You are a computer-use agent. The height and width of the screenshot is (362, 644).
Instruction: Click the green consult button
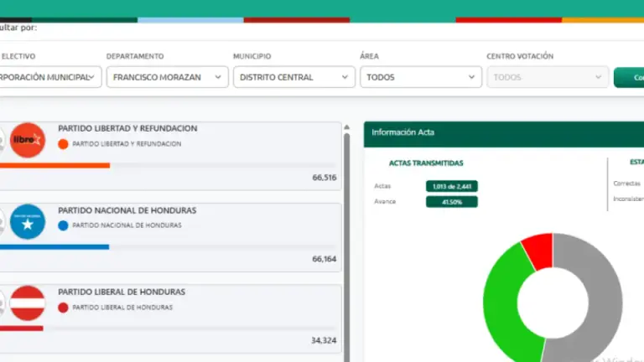(x=629, y=78)
